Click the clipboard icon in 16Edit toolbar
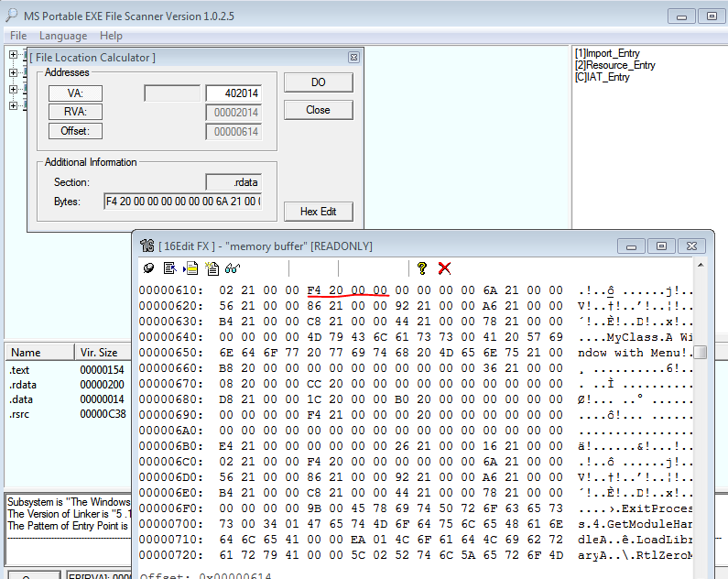This screenshot has width=728, height=579. [x=212, y=268]
